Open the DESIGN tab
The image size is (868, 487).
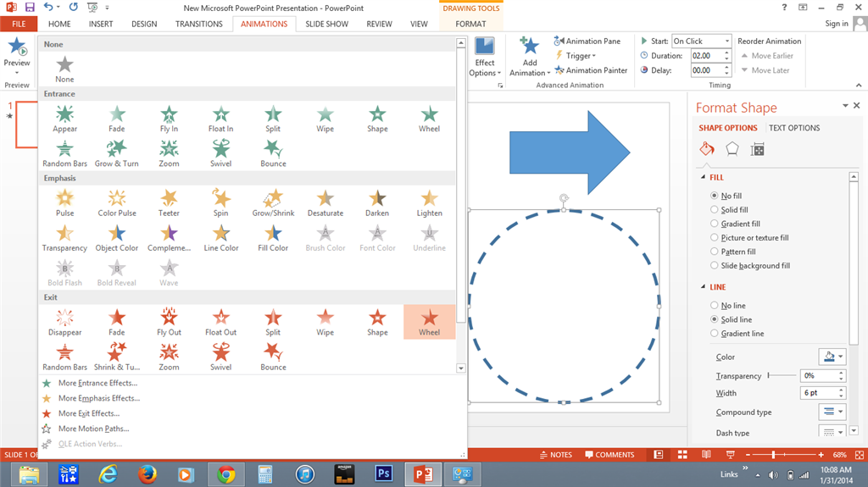coord(144,24)
